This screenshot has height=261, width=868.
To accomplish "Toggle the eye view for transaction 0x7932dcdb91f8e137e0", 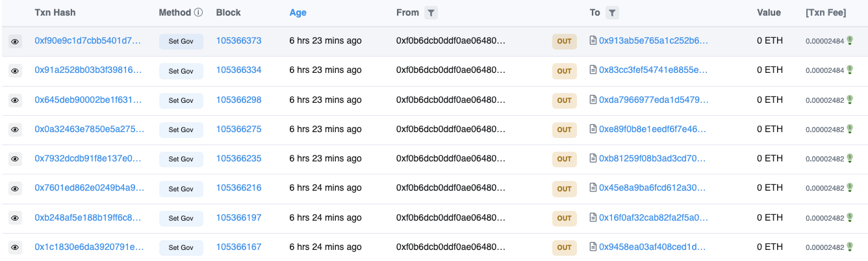I will tap(15, 159).
